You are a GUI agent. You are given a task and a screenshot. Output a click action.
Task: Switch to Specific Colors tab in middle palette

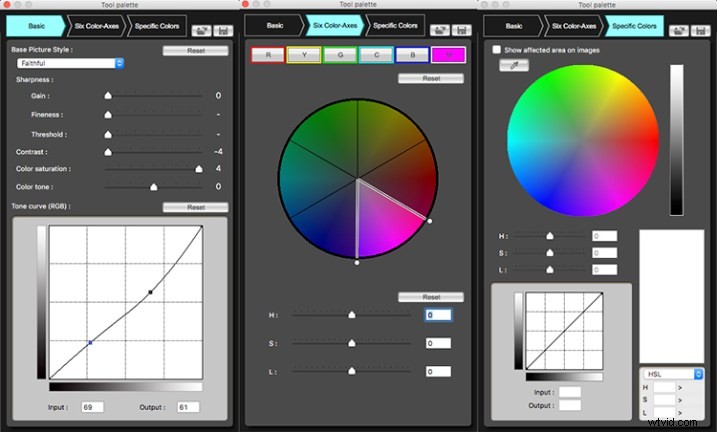(395, 26)
